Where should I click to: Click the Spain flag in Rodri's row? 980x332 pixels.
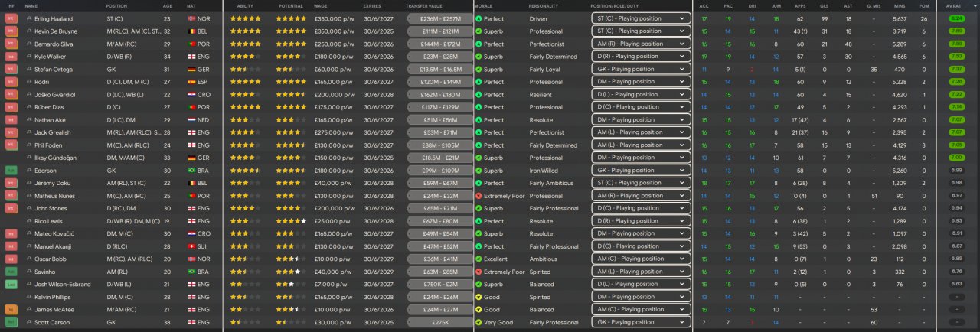[191, 82]
